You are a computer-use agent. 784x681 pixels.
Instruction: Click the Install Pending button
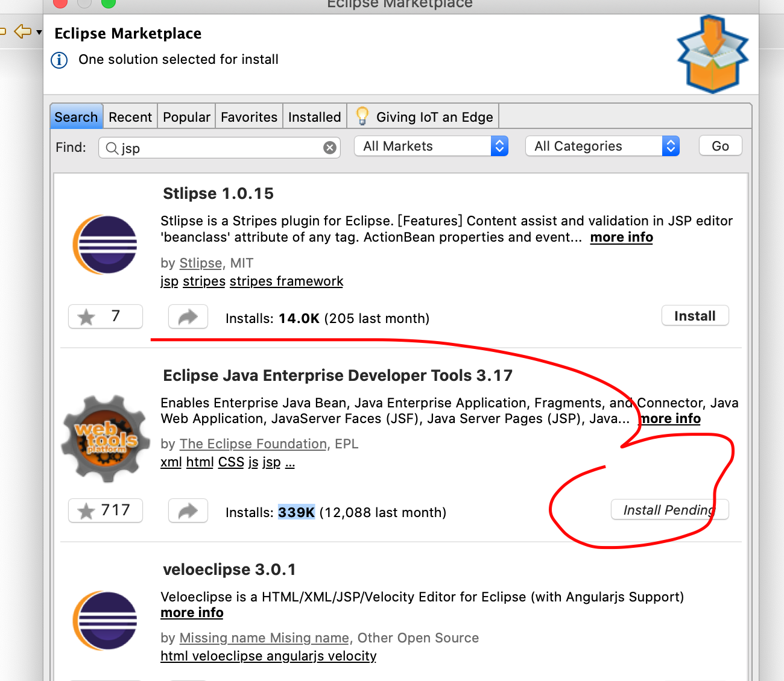[669, 510]
